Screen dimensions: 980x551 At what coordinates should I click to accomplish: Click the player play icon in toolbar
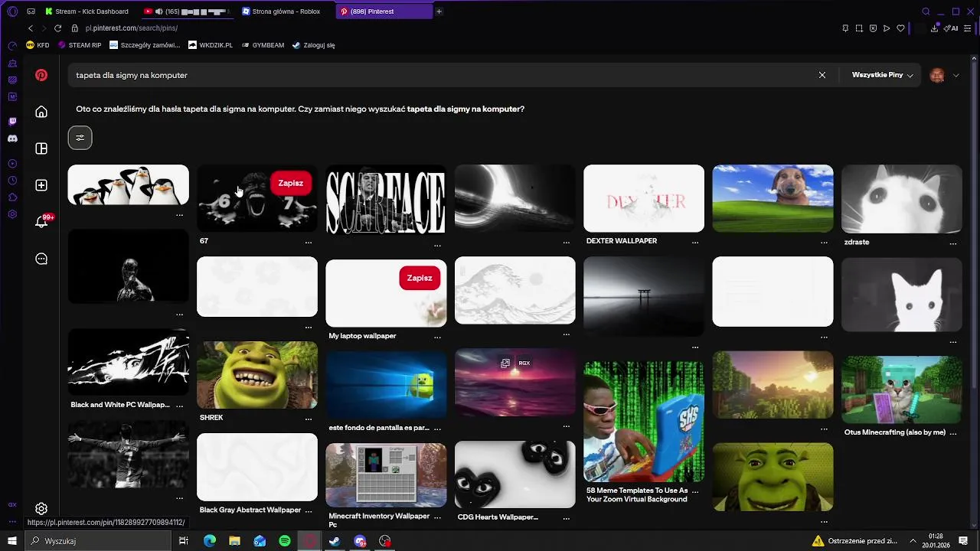(887, 28)
